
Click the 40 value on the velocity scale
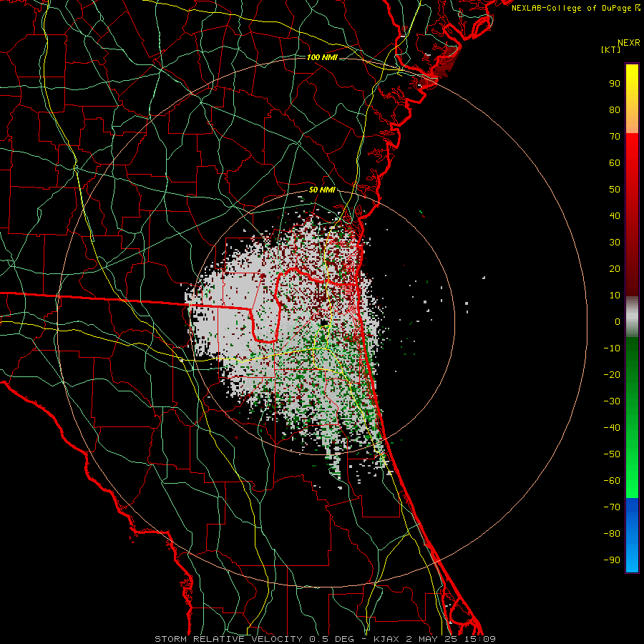coord(615,215)
